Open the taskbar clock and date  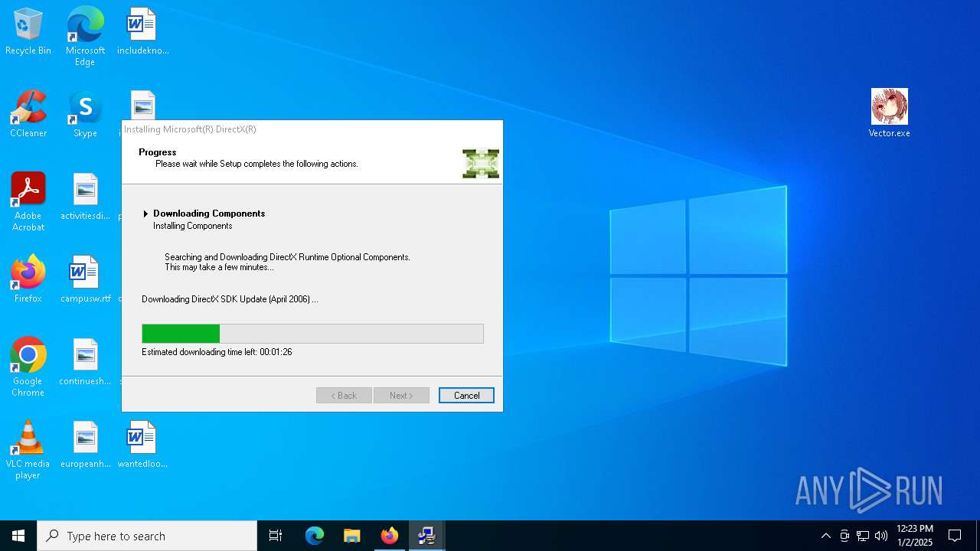914,536
